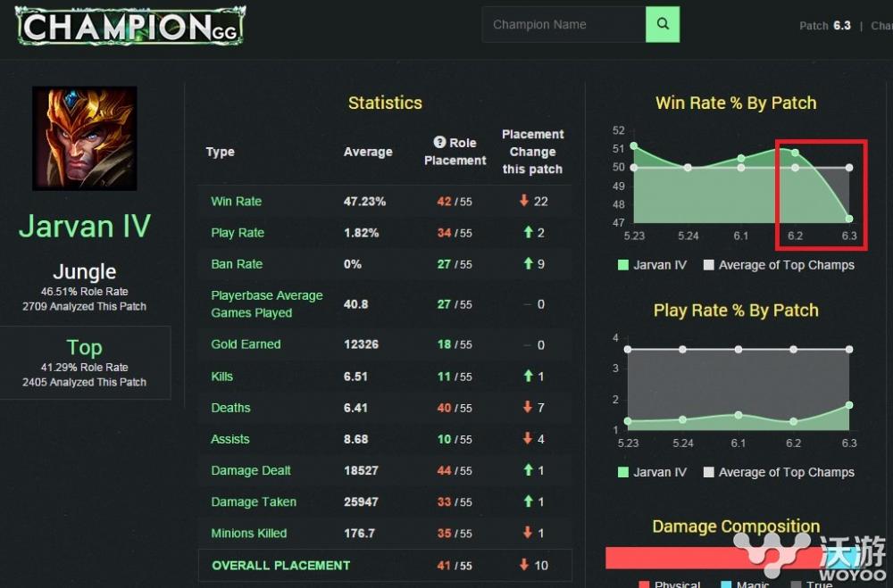The height and width of the screenshot is (588, 893).
Task: Click the Jarvan IV champion name heading
Action: point(84,226)
